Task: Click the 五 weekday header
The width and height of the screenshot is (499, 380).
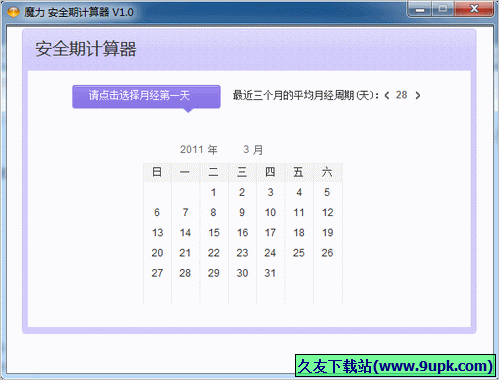Action: 299,172
